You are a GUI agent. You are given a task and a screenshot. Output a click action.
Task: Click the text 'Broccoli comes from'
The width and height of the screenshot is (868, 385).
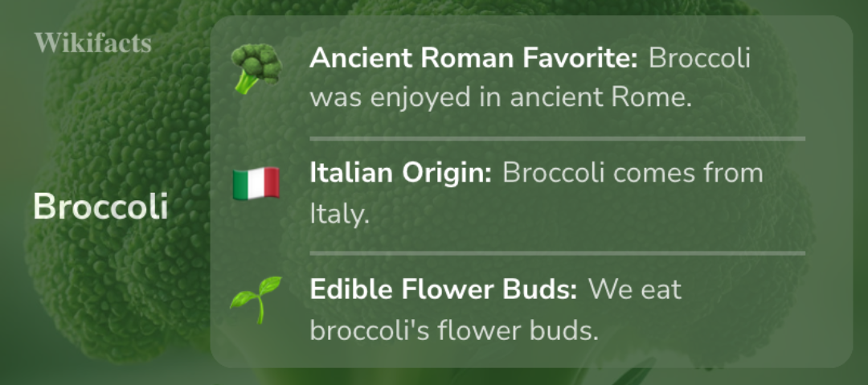(633, 174)
